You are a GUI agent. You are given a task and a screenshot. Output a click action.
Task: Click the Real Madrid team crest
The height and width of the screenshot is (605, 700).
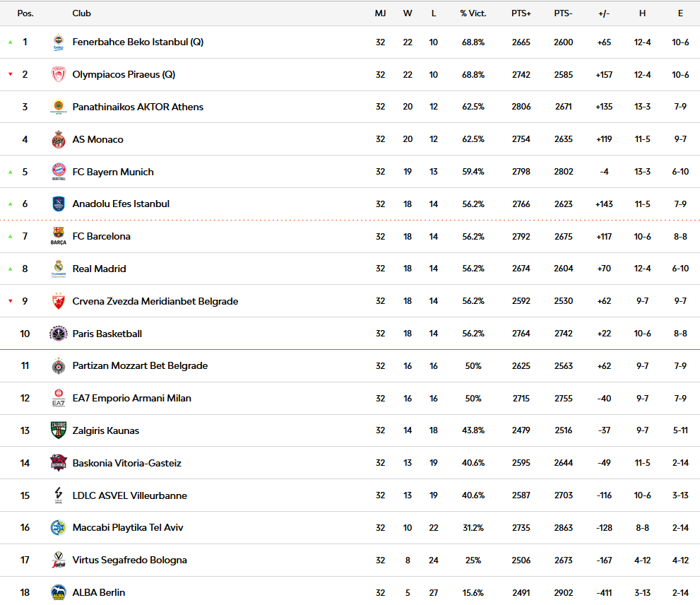pos(59,269)
